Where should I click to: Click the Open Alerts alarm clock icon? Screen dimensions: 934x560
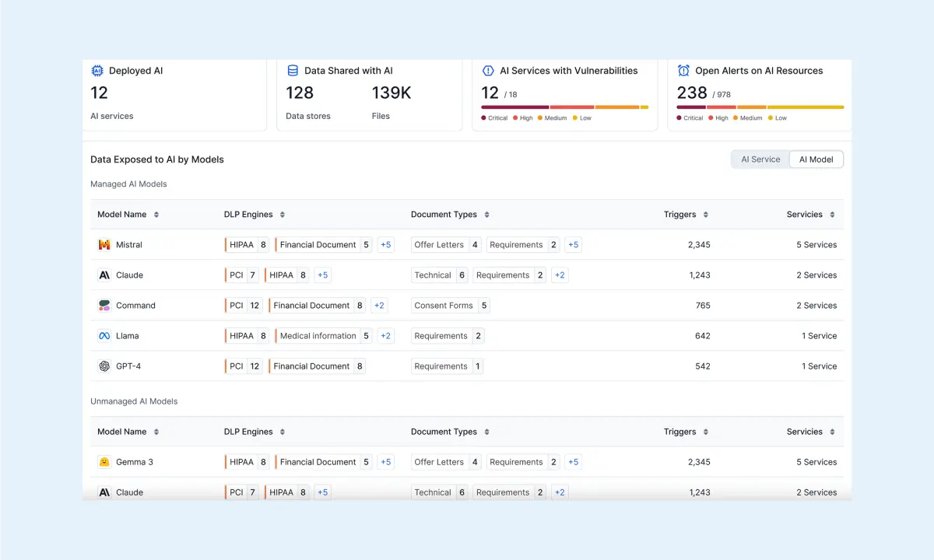(x=683, y=71)
